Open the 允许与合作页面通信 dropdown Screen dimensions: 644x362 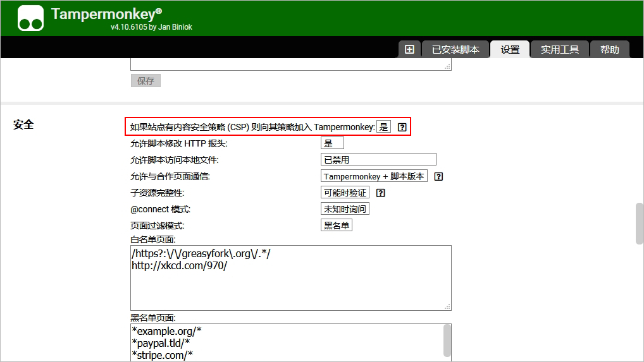pos(374,176)
